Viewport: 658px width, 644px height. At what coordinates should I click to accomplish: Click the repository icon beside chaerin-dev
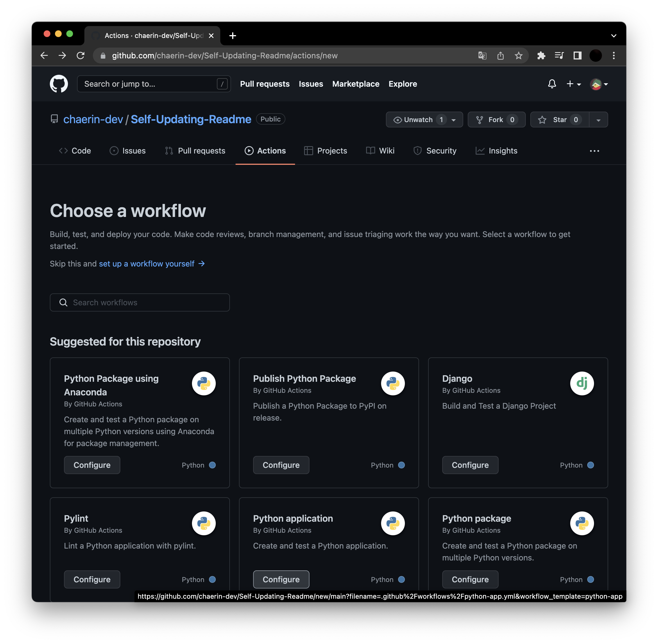pyautogui.click(x=54, y=119)
